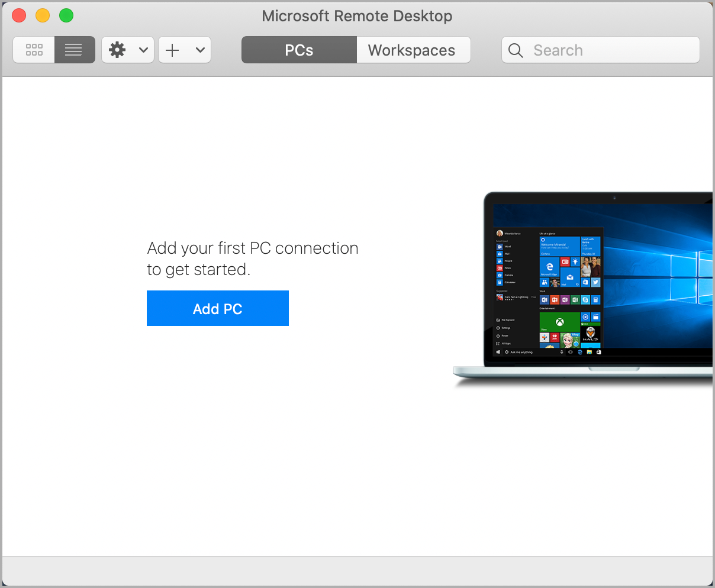This screenshot has width=715, height=588.
Task: Minimize window with the yellow button
Action: [x=43, y=16]
